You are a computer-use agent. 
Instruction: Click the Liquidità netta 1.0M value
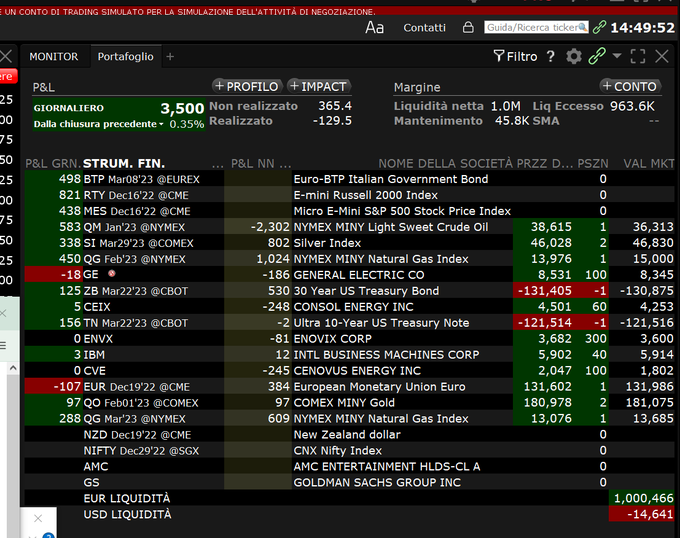[506, 106]
